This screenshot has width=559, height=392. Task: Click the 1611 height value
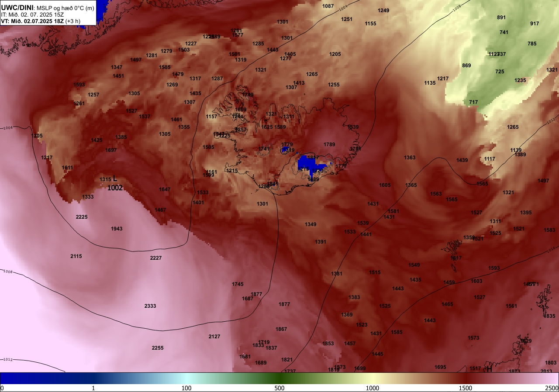[x=67, y=168]
